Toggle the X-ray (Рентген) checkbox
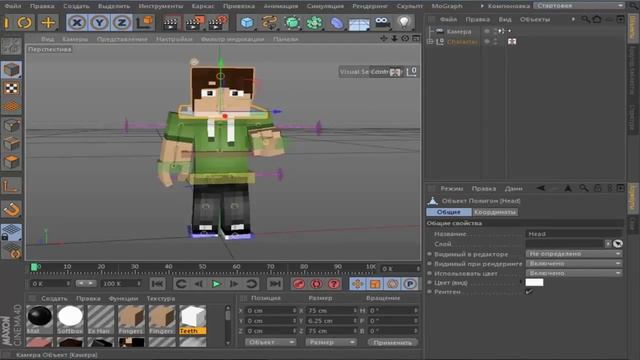Viewport: 640px width, 360px height. (x=529, y=292)
